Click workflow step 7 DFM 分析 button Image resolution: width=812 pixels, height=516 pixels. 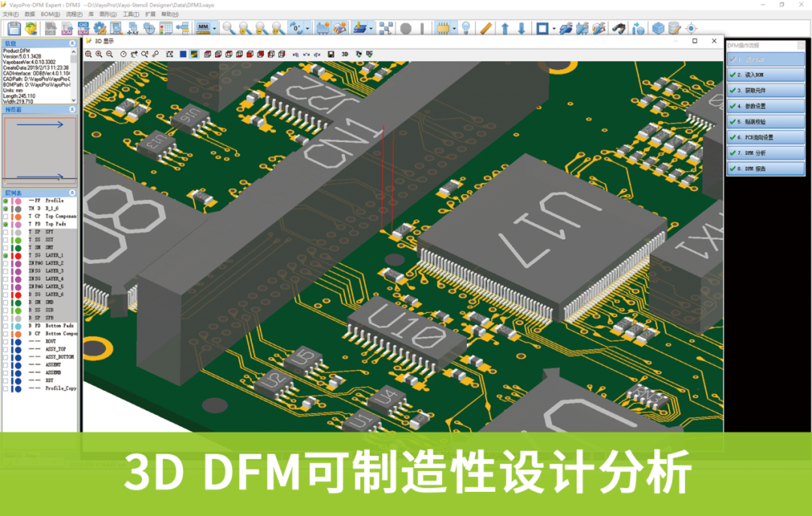[x=766, y=153]
